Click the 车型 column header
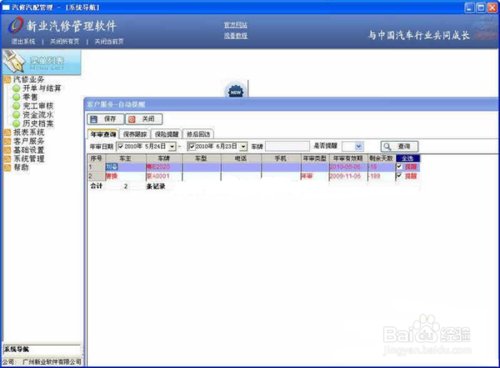Screen dimensions: 500x368 click(x=201, y=158)
